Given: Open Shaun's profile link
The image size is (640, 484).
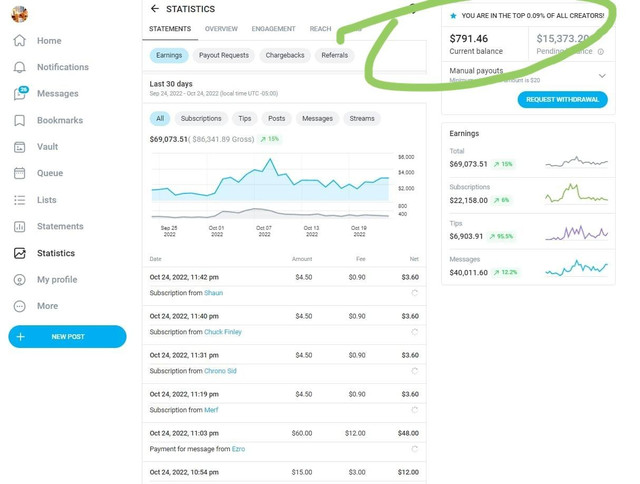Looking at the screenshot, I should point(213,293).
